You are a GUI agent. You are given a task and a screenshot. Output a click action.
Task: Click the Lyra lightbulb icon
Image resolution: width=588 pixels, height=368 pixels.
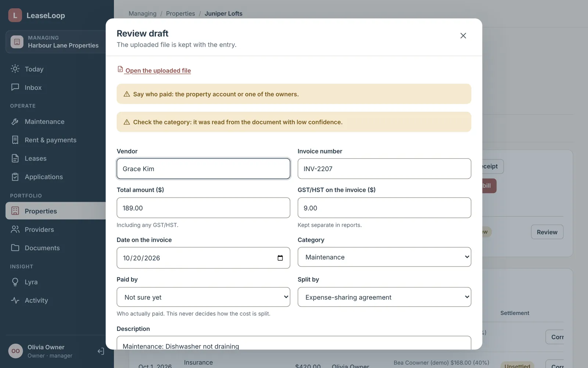[x=15, y=282]
